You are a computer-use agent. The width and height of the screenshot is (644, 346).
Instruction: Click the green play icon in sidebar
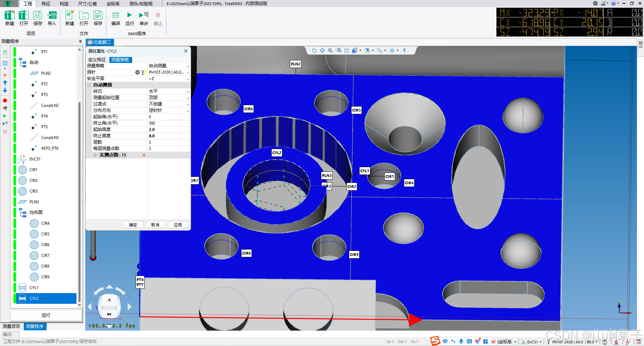5,116
